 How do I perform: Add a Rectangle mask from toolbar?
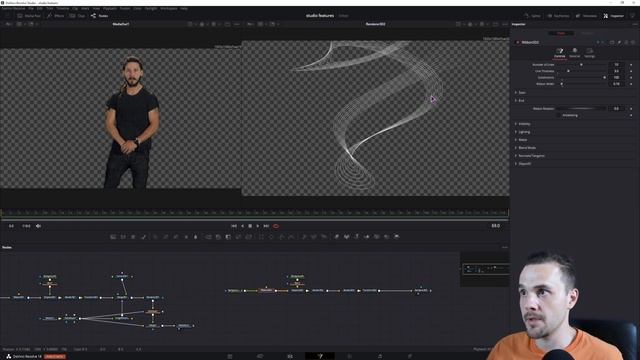click(261, 237)
